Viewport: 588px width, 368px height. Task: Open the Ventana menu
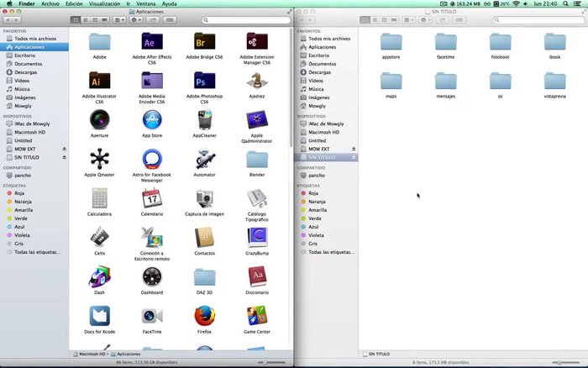pyautogui.click(x=146, y=4)
